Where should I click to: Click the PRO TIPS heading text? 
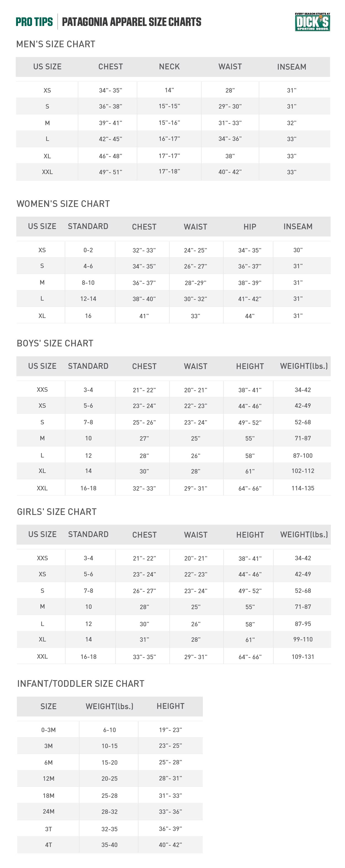click(x=34, y=22)
